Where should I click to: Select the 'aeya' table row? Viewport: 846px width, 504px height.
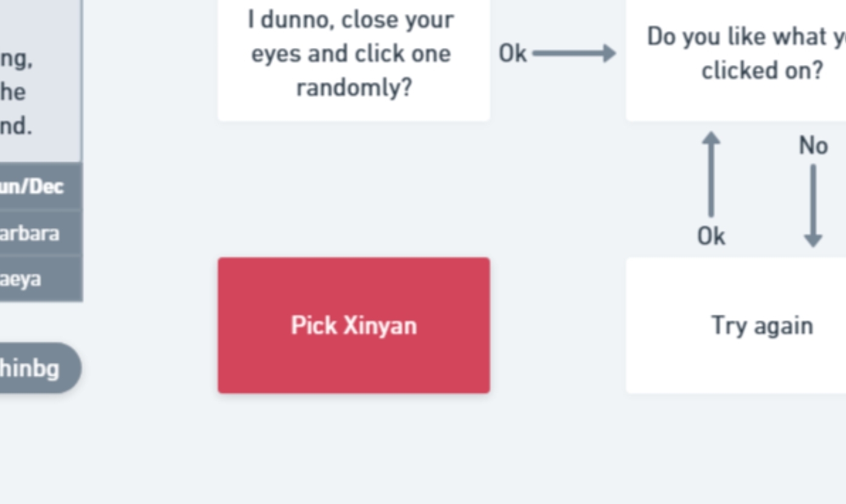(41, 278)
